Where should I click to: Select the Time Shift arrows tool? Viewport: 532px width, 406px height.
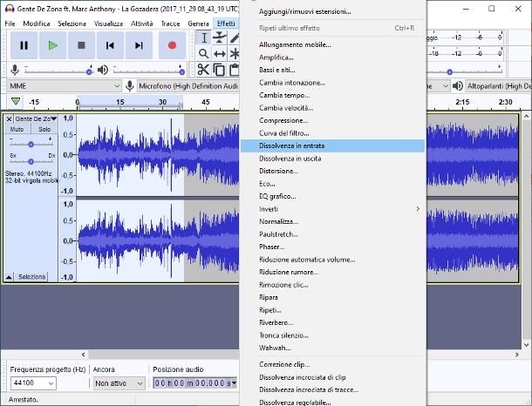pos(220,53)
